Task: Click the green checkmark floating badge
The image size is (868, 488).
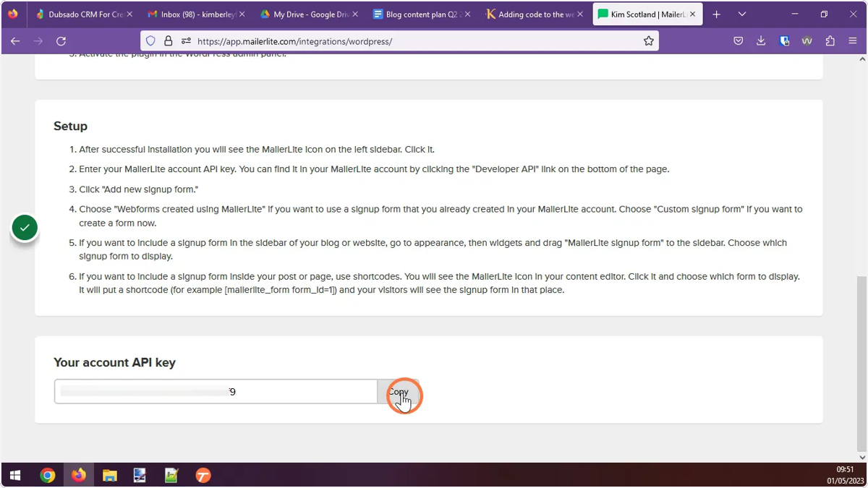Action: click(25, 228)
